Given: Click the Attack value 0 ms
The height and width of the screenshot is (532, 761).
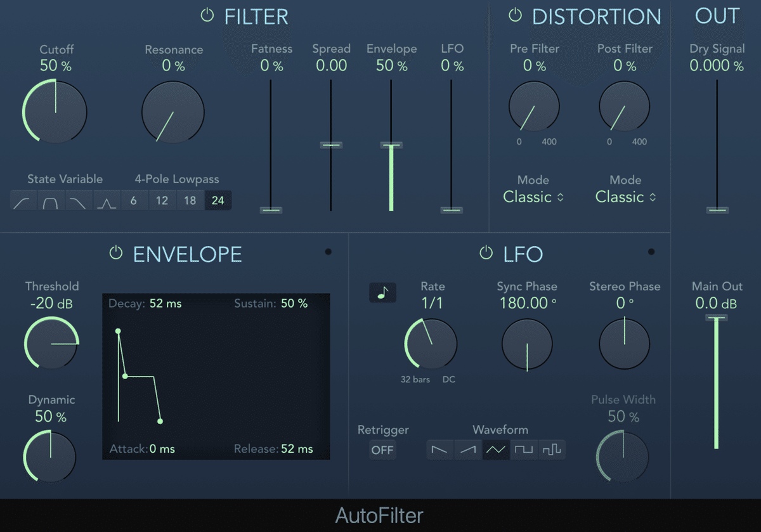Looking at the screenshot, I should [162, 449].
